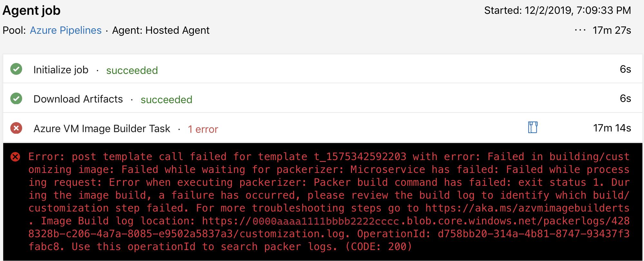Screen dimensions: 644x261
Task: Open the azvmimagebuilderts troubleshooting link
Action: pos(529,208)
